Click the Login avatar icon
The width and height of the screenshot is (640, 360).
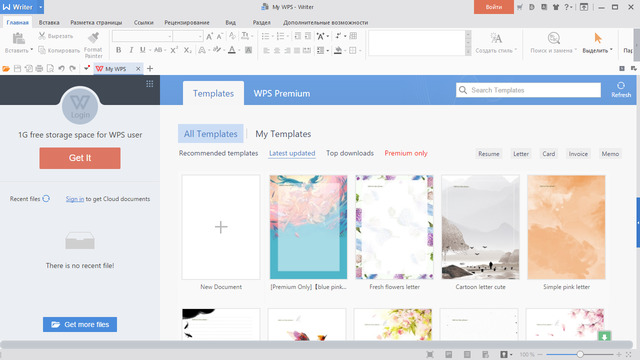pyautogui.click(x=80, y=106)
